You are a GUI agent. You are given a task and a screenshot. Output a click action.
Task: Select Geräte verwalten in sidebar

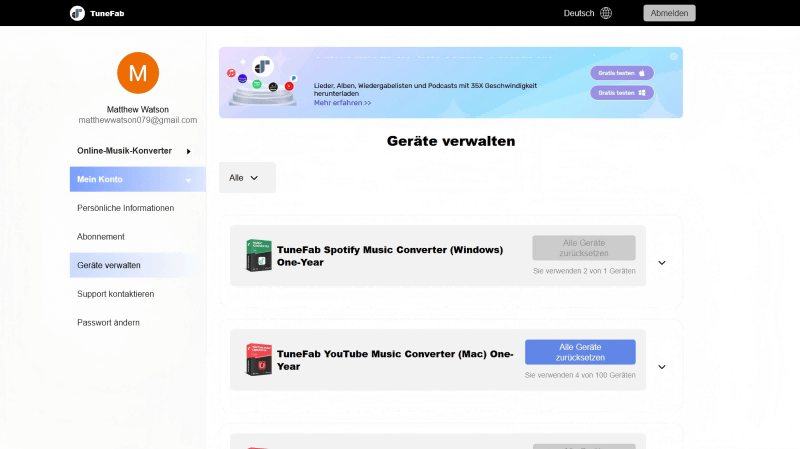pyautogui.click(x=138, y=265)
